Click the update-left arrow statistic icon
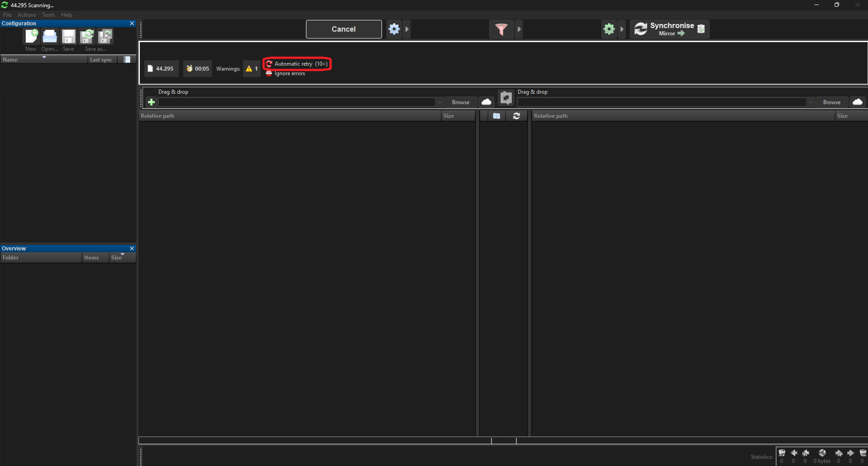The image size is (868, 466). (x=794, y=453)
